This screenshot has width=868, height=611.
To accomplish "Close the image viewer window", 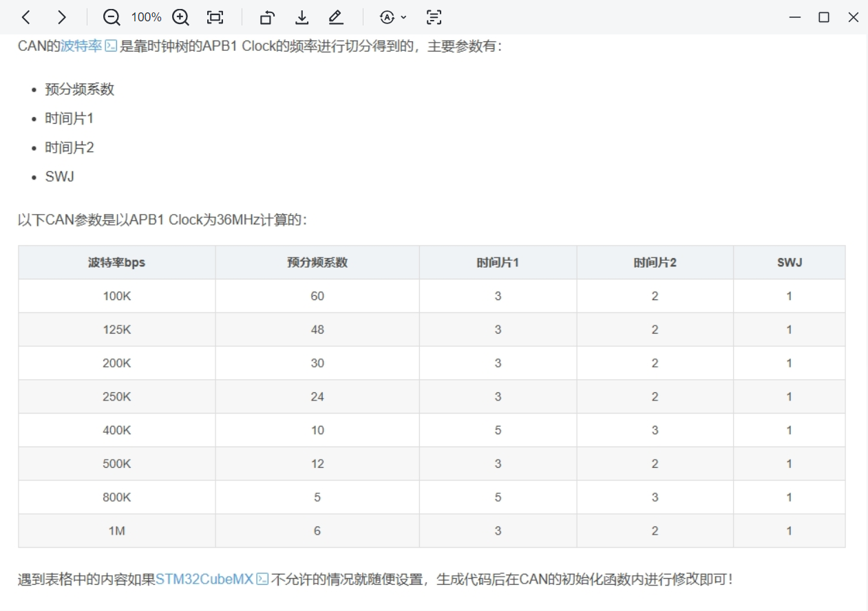I will tap(853, 17).
